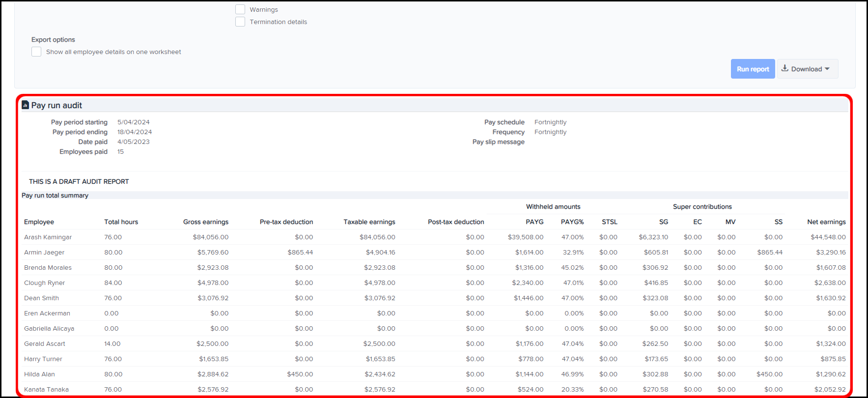
Task: Check Show all employee details on one worksheet
Action: pos(36,52)
